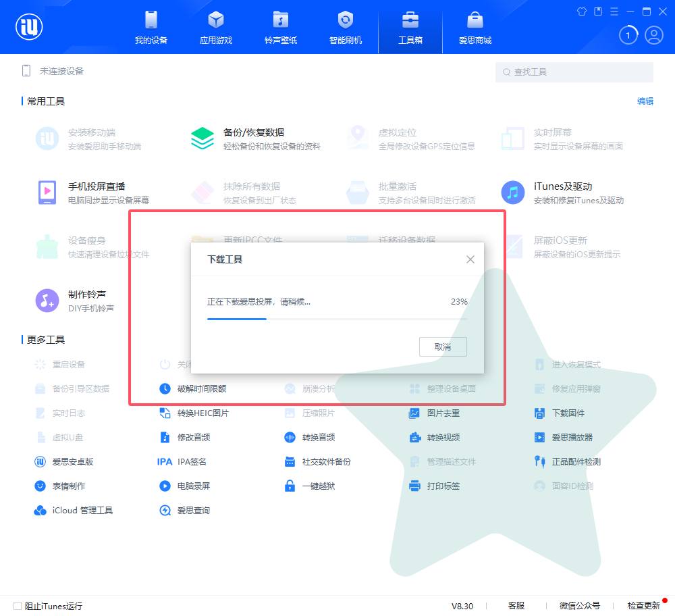Click the V8.30 version text

[x=462, y=606]
